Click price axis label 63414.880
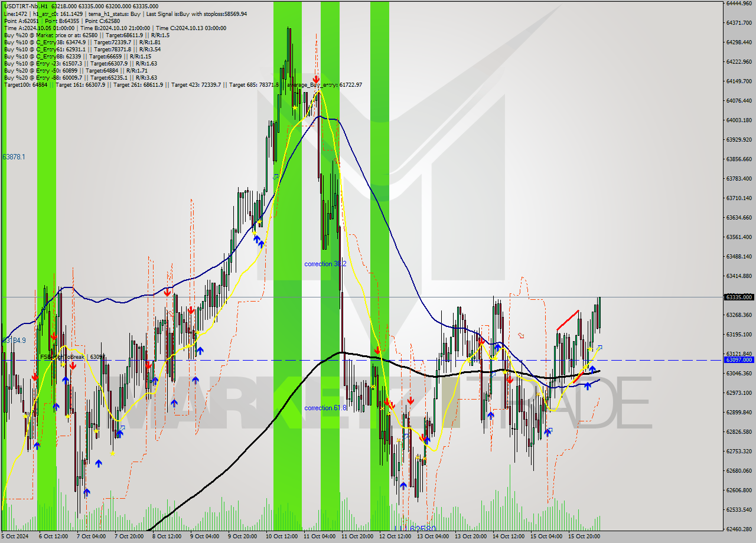The height and width of the screenshot is (543, 756). coord(739,276)
